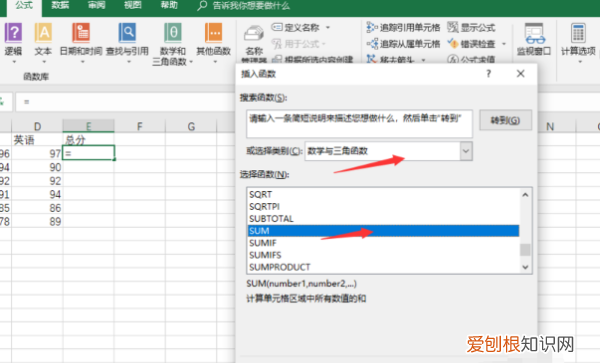600x363 pixels.
Task: Close the 插入函数 dialog
Action: [x=520, y=73]
